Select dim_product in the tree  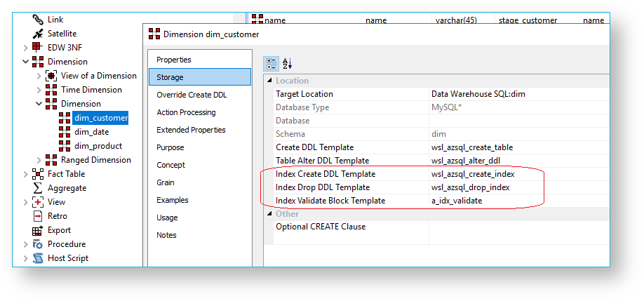(98, 146)
